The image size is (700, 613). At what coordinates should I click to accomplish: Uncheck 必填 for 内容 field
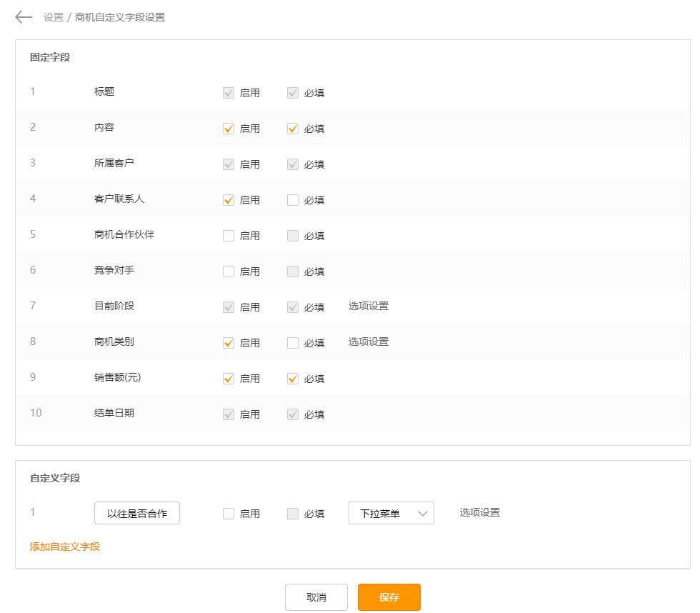[x=293, y=129]
